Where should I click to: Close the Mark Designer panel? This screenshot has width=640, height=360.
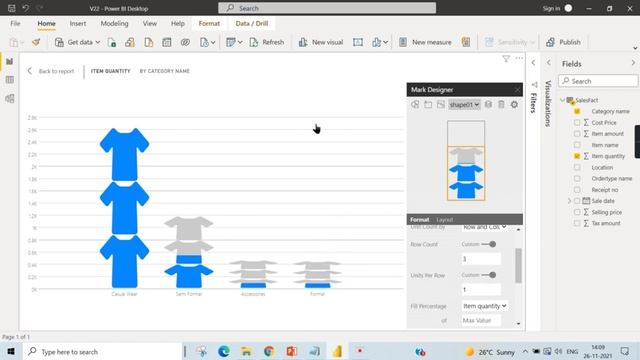click(x=517, y=89)
